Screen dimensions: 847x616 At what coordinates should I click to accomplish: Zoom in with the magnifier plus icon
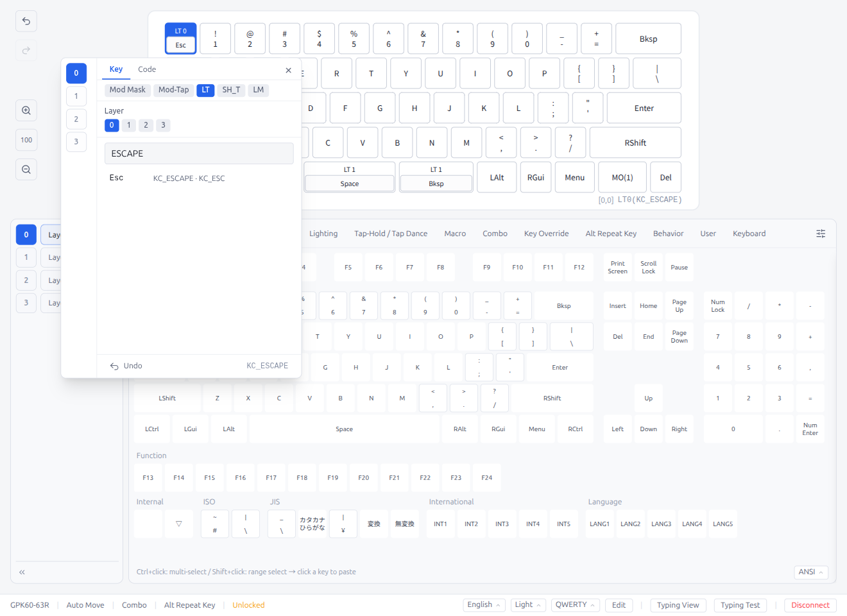pos(26,110)
